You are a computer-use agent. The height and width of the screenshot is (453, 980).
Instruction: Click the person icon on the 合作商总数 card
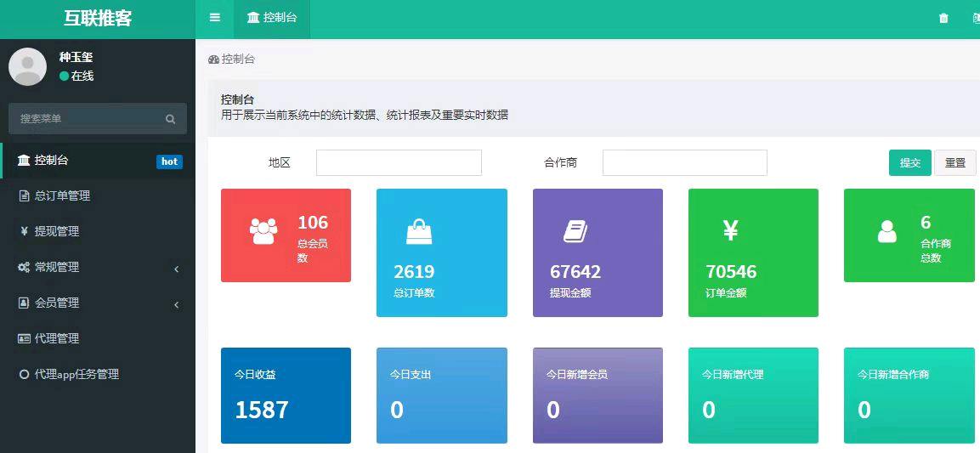pos(887,231)
